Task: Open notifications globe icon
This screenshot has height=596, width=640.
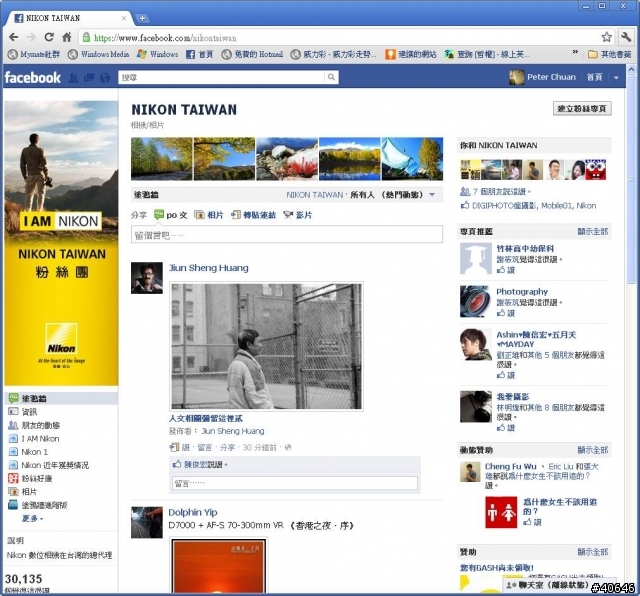Action: (105, 78)
